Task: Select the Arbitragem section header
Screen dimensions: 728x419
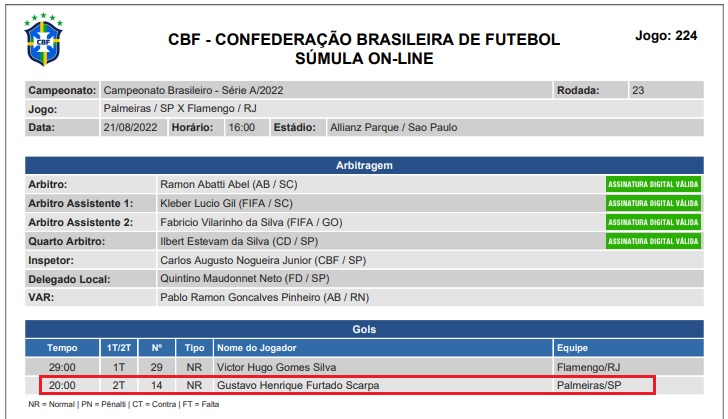Action: [x=364, y=165]
